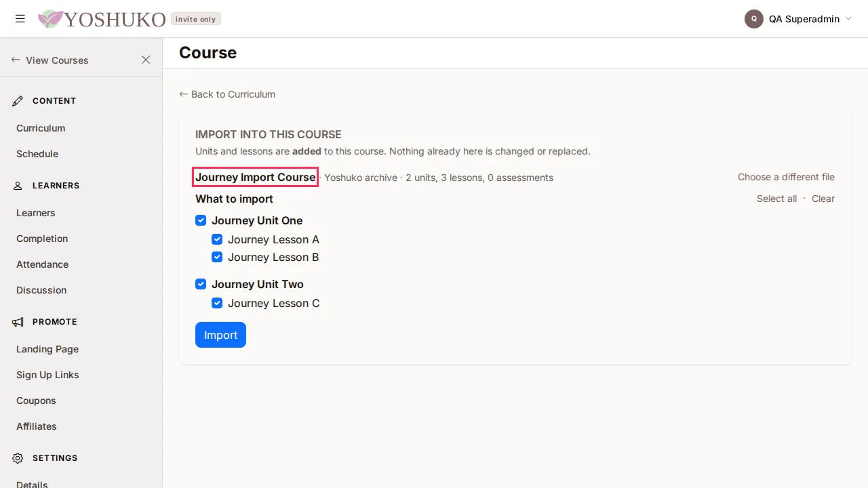Click the Promote megaphone icon
Viewport: 868px width, 488px height.
point(18,322)
